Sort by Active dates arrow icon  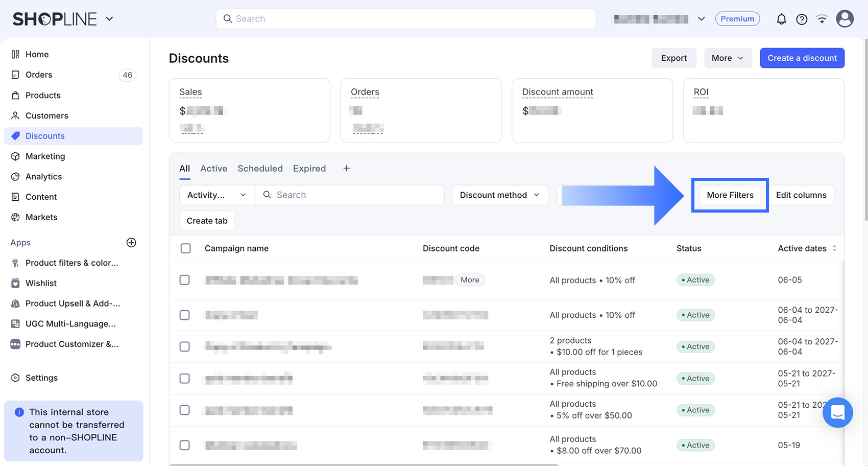pos(834,248)
